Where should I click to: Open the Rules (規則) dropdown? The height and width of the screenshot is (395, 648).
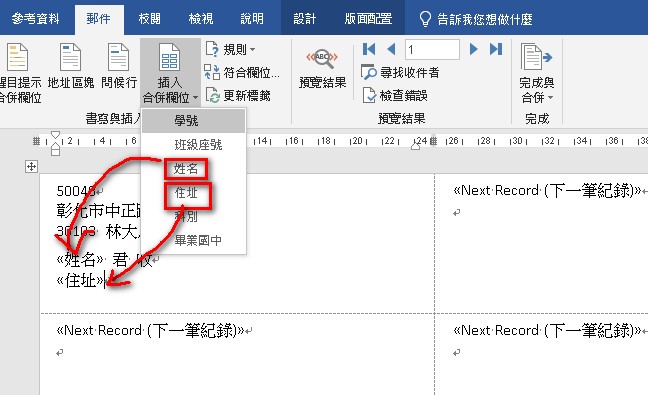tap(231, 50)
